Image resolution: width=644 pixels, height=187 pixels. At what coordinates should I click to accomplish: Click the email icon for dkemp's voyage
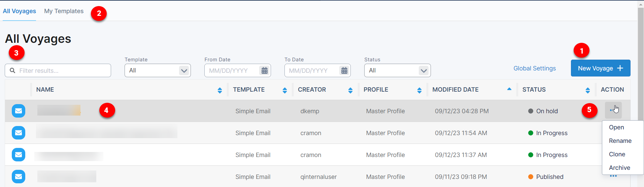pos(19,111)
